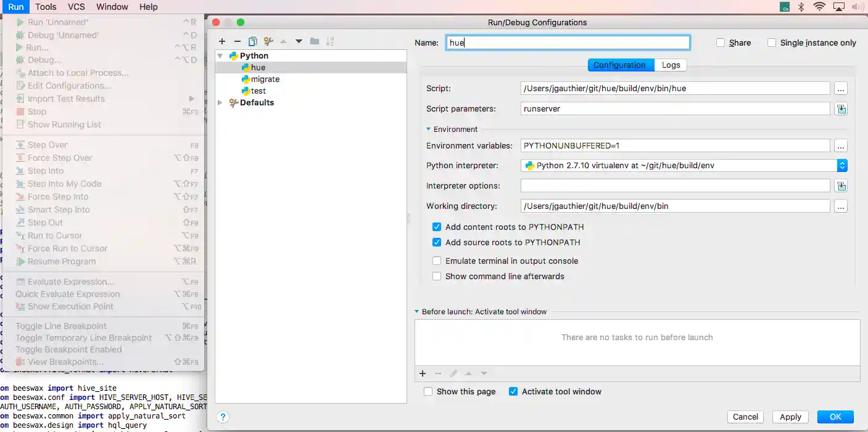Enable Emulate terminal in output console
The height and width of the screenshot is (432, 868).
tap(437, 261)
